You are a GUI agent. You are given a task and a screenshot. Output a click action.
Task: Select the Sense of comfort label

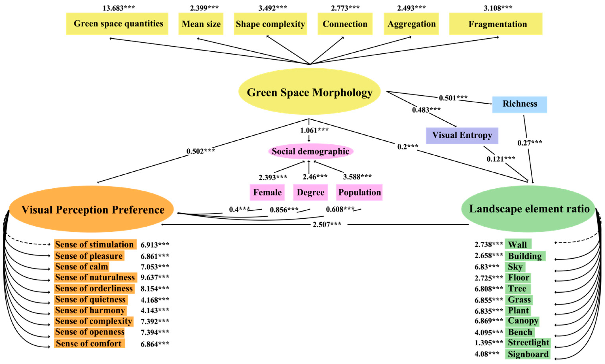pos(89,343)
